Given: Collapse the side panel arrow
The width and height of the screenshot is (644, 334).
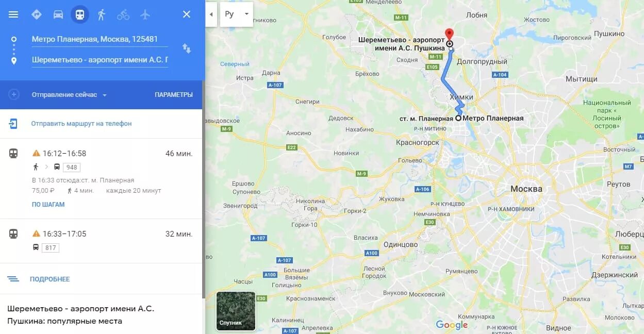Looking at the screenshot, I should pos(211,14).
